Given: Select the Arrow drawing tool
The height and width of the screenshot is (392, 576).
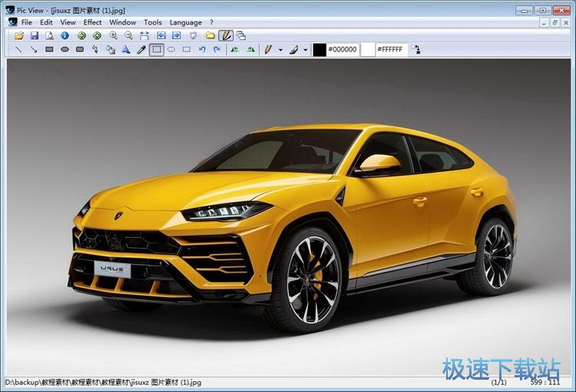Looking at the screenshot, I should (x=34, y=49).
